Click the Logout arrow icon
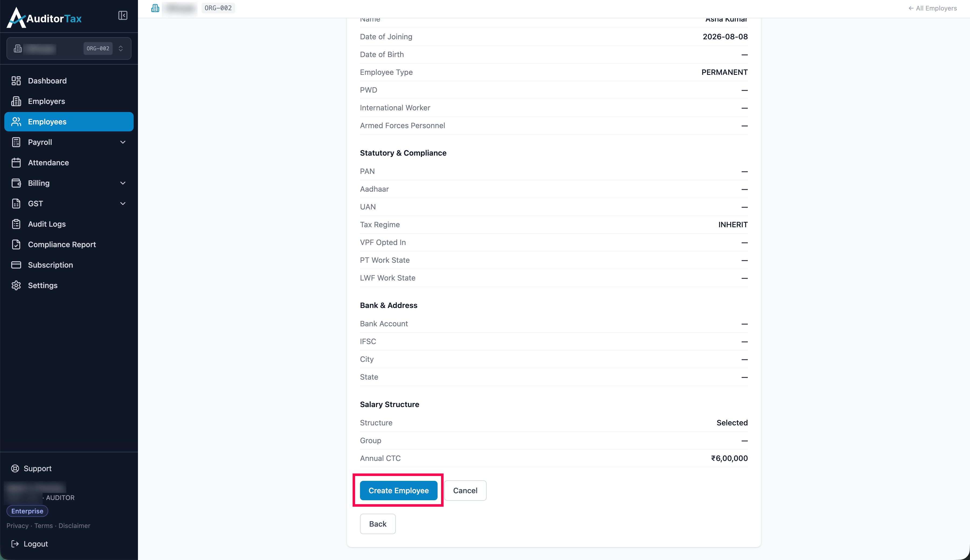 (x=15, y=544)
